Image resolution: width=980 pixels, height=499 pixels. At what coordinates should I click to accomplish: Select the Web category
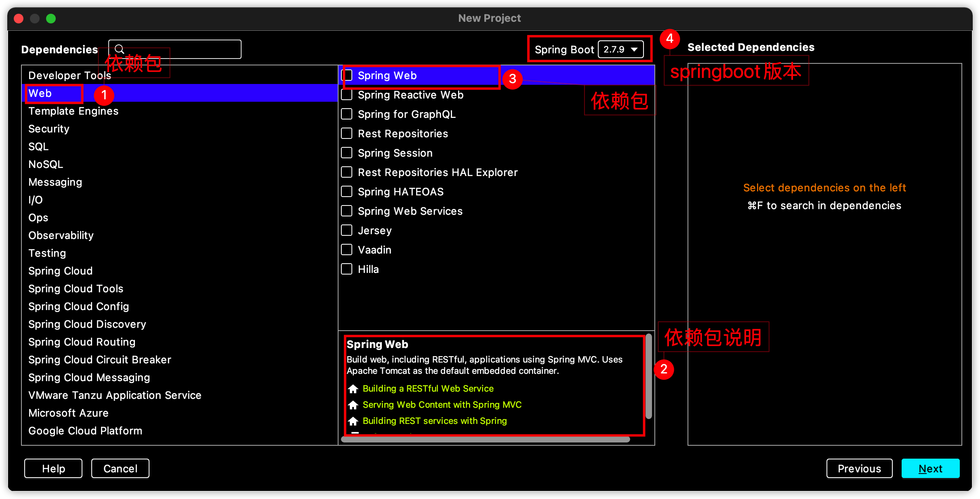[x=179, y=93]
